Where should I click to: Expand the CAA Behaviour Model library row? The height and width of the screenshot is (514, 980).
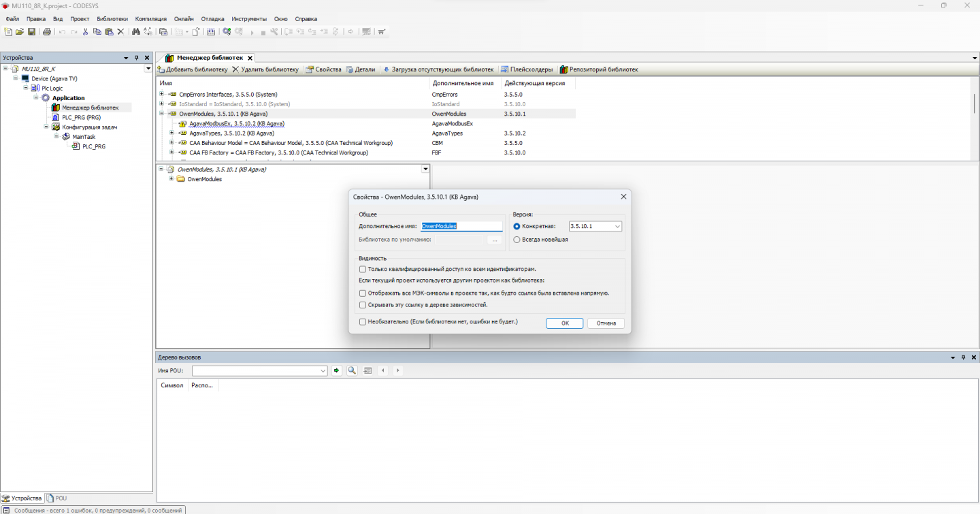(x=172, y=143)
